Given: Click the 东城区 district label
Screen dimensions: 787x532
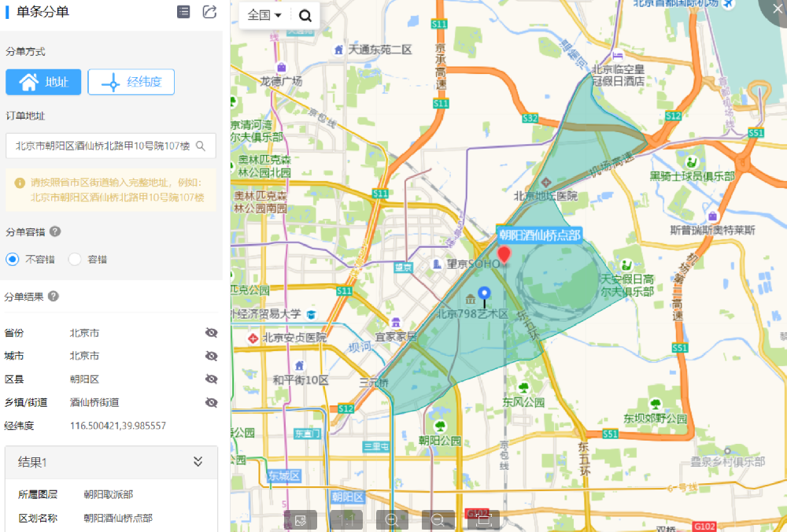Looking at the screenshot, I should click(x=284, y=475).
